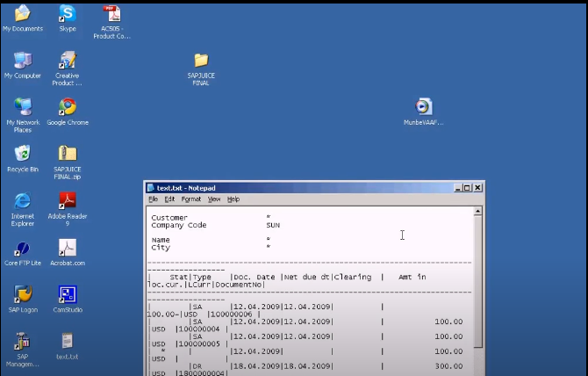
Task: Open the Edit menu in Notepad
Action: click(x=169, y=199)
